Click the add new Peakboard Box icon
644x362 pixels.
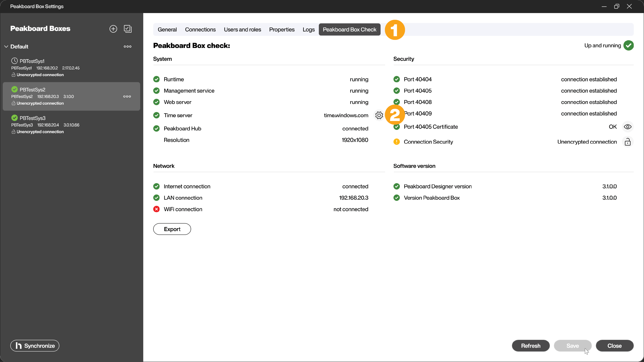click(x=113, y=29)
